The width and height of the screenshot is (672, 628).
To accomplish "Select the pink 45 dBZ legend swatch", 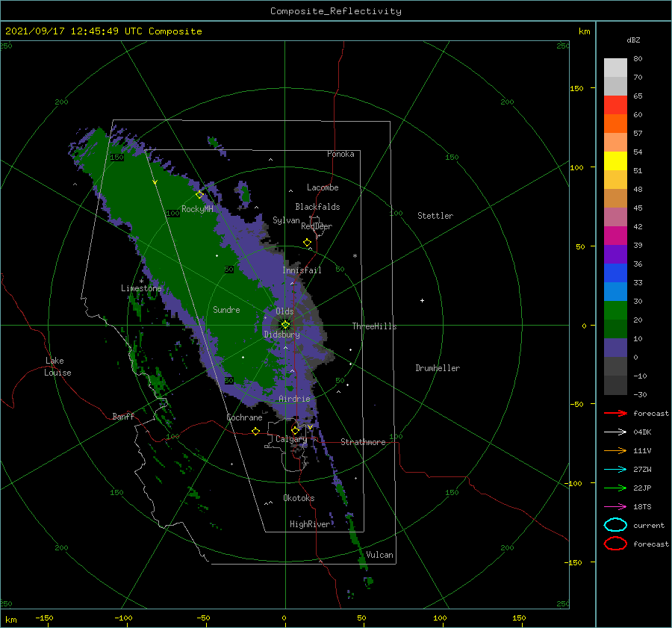I will (615, 217).
